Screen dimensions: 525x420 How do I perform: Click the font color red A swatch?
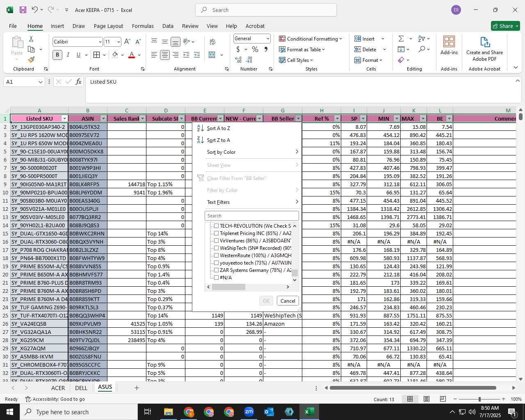132,55
